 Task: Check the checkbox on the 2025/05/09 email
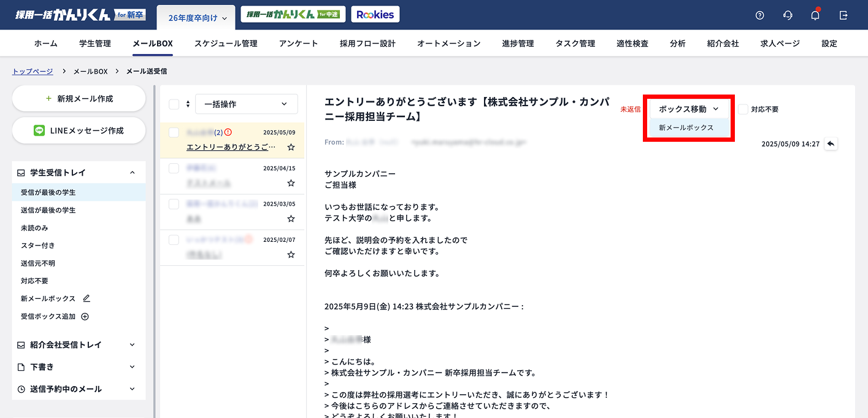coord(174,131)
